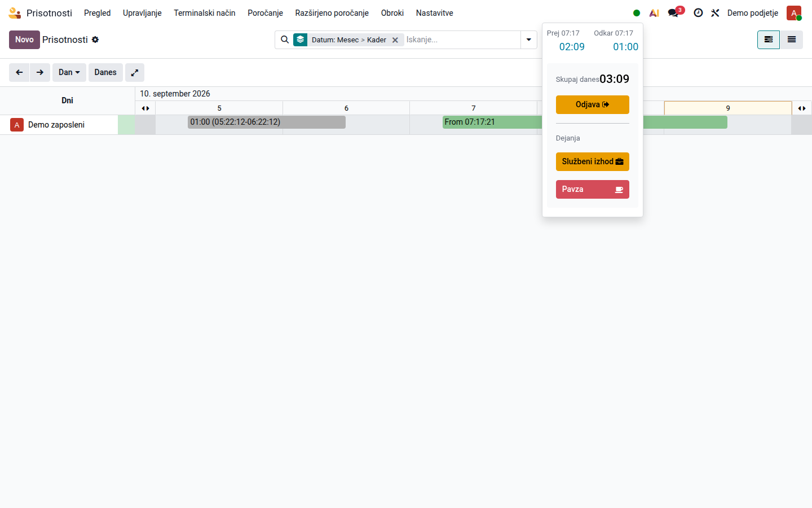Remove the Datum: Mesec > Kader filter
This screenshot has height=508, width=812.
395,40
